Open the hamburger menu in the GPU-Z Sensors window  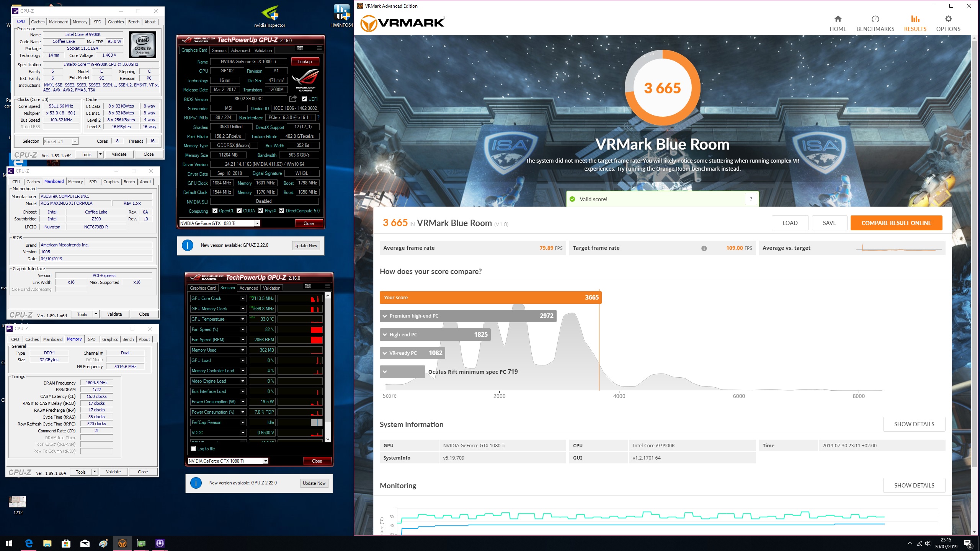pos(328,286)
